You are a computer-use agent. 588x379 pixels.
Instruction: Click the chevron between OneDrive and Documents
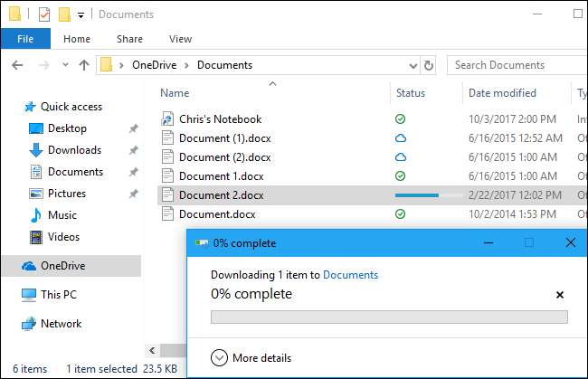188,65
